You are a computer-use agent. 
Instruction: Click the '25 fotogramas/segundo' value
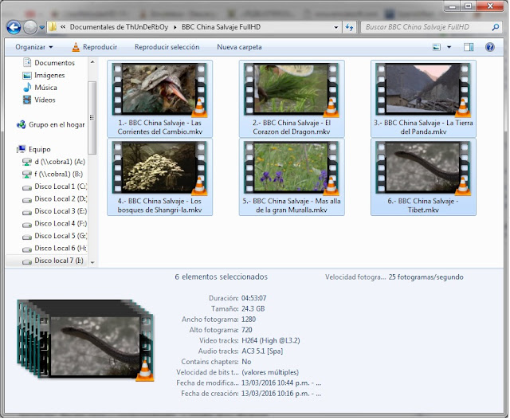426,277
